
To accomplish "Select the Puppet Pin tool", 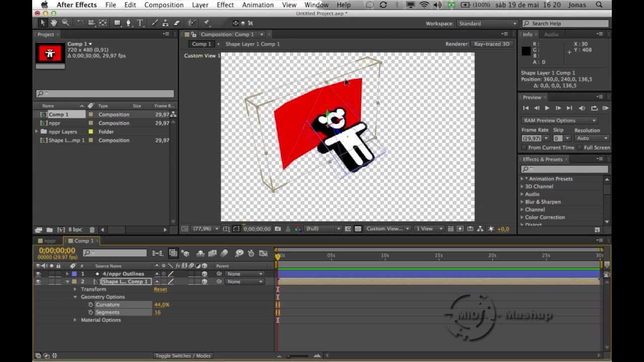I will [x=206, y=23].
